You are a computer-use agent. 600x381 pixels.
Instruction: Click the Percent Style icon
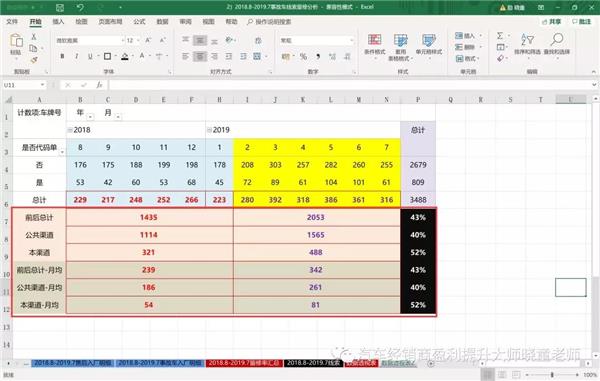303,57
